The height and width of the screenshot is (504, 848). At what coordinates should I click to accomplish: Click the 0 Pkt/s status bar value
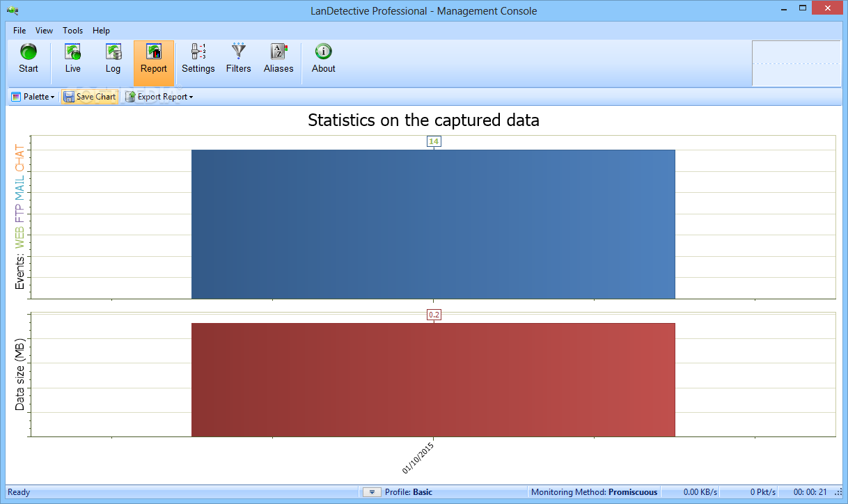click(763, 492)
